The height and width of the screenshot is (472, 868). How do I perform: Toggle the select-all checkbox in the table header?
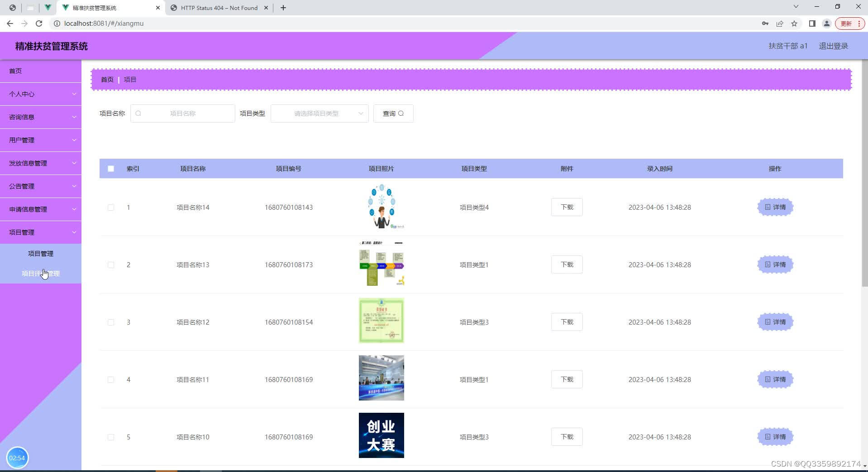tap(111, 169)
